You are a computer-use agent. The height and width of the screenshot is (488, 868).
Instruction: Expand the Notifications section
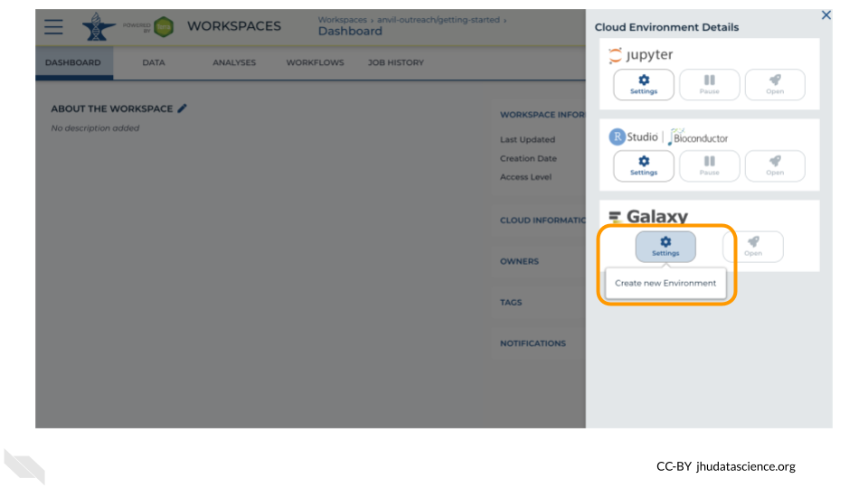(533, 343)
